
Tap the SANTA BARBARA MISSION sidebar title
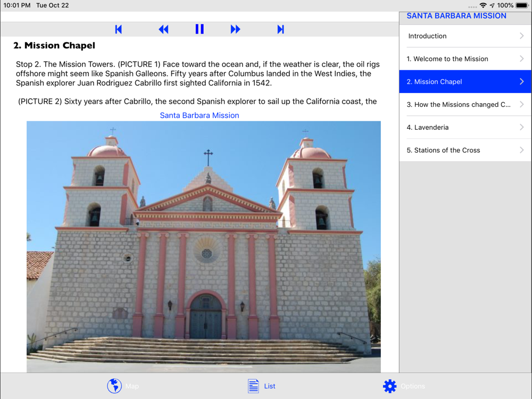click(x=456, y=16)
